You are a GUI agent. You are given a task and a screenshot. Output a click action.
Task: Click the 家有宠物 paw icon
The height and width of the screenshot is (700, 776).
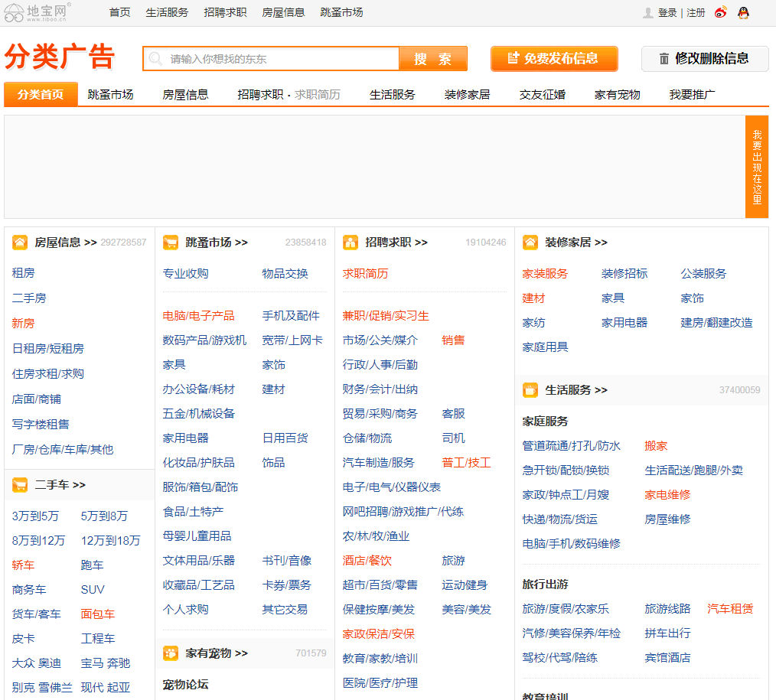point(171,653)
